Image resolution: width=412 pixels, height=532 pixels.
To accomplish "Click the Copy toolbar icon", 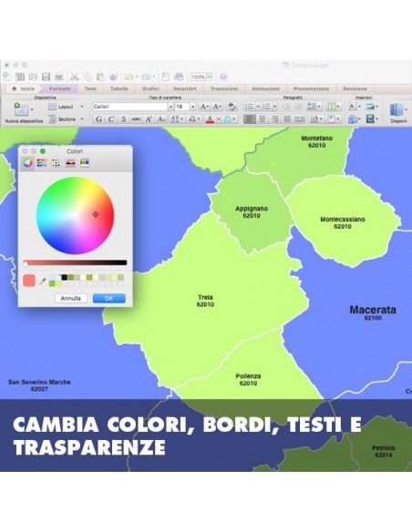I will (88, 77).
